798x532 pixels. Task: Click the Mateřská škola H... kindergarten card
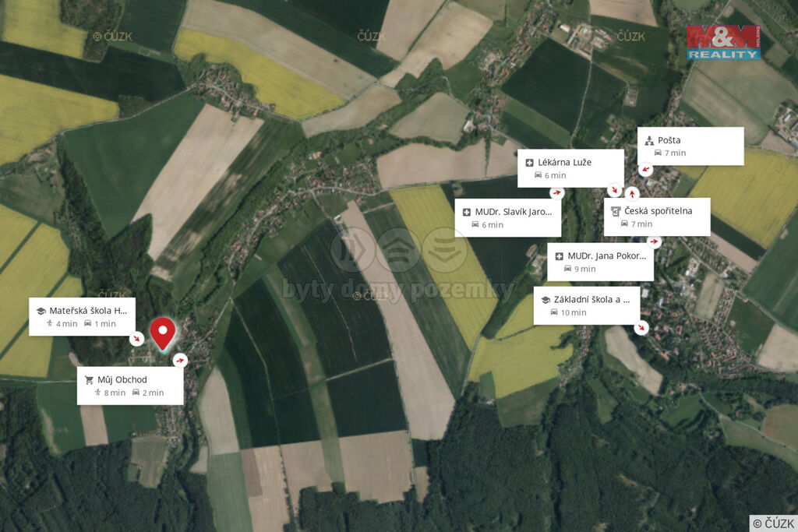tap(82, 317)
